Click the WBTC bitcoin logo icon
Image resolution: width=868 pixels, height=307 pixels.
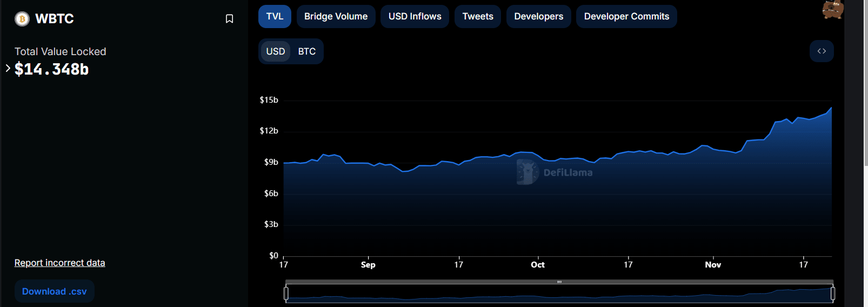[22, 19]
